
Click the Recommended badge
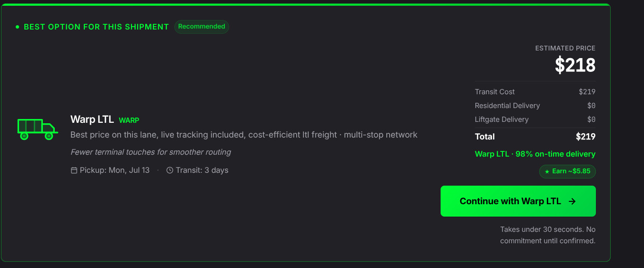click(201, 27)
